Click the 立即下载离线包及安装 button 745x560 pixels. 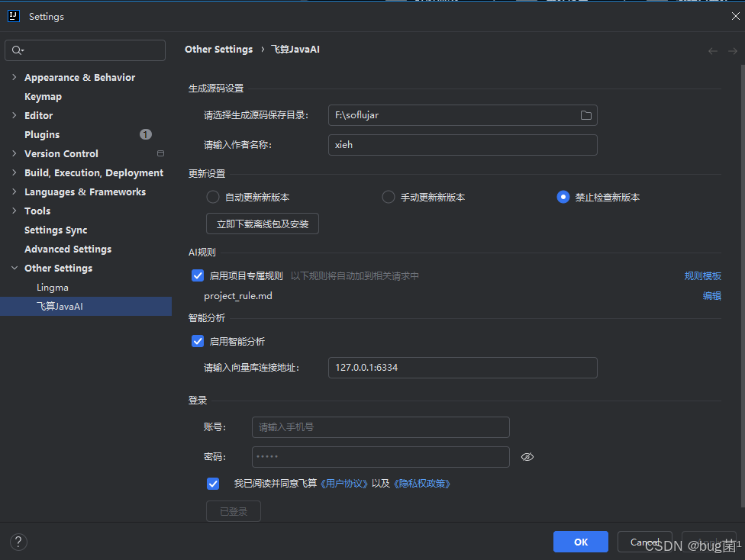(x=263, y=224)
